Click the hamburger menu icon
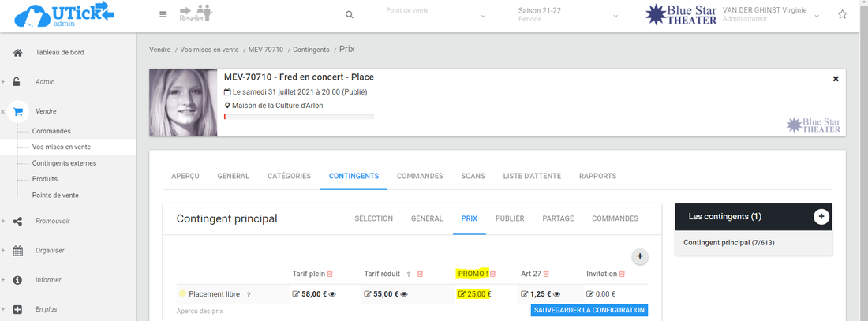 (163, 14)
